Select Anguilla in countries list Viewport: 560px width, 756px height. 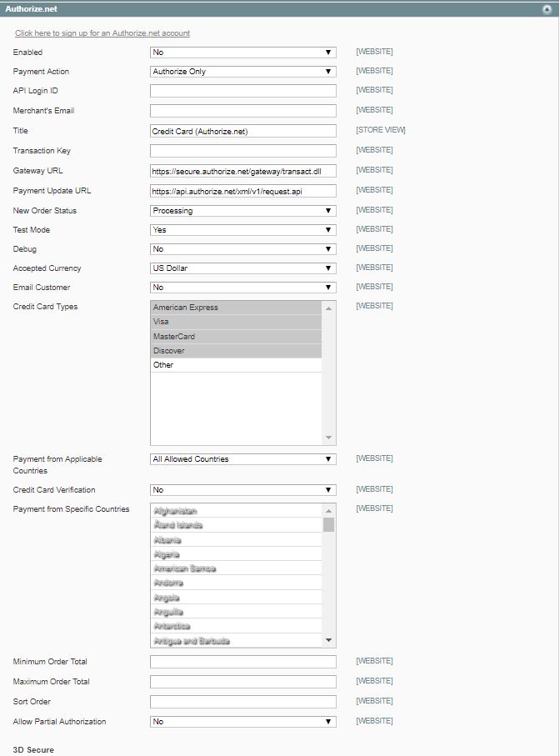click(x=236, y=612)
